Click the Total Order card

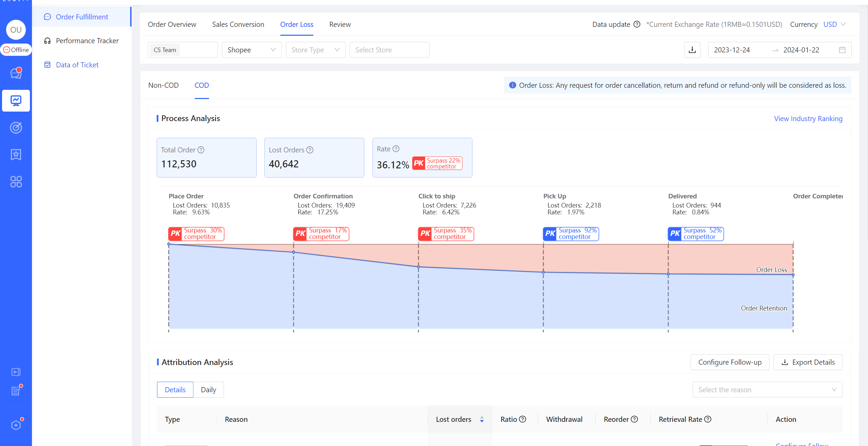[206, 158]
